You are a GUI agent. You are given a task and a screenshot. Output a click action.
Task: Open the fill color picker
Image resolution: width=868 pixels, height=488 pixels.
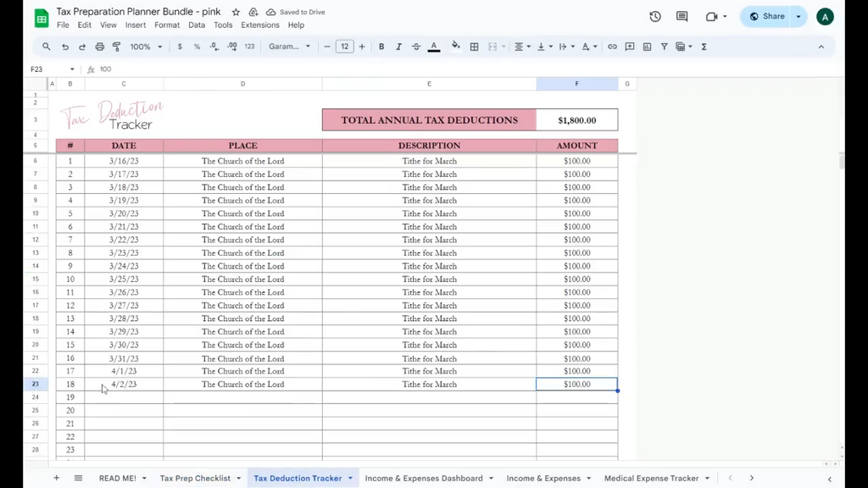click(455, 47)
